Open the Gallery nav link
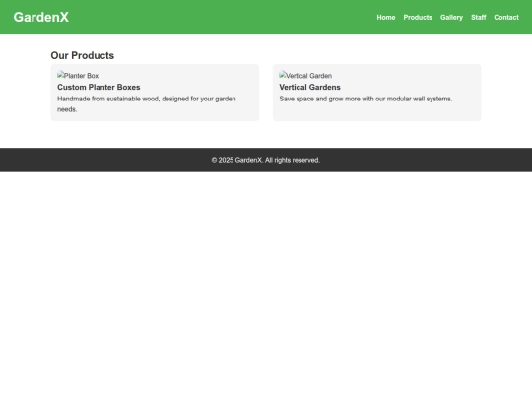 (451, 18)
